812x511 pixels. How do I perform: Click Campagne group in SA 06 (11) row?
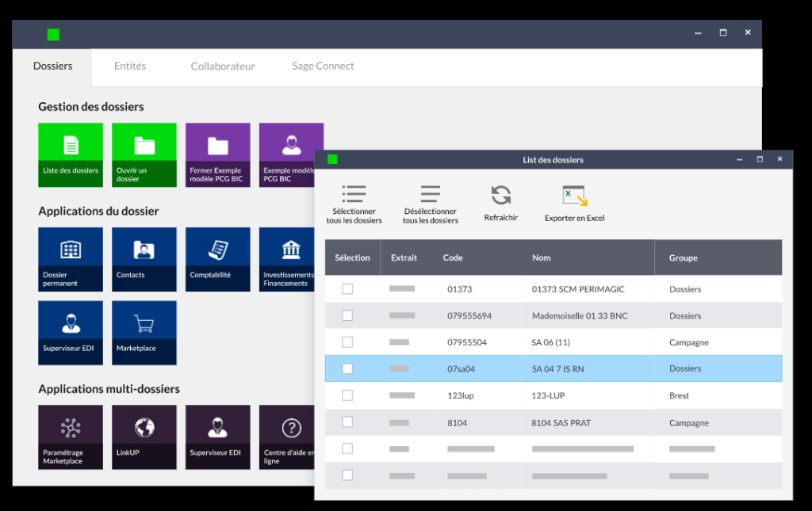click(x=689, y=342)
